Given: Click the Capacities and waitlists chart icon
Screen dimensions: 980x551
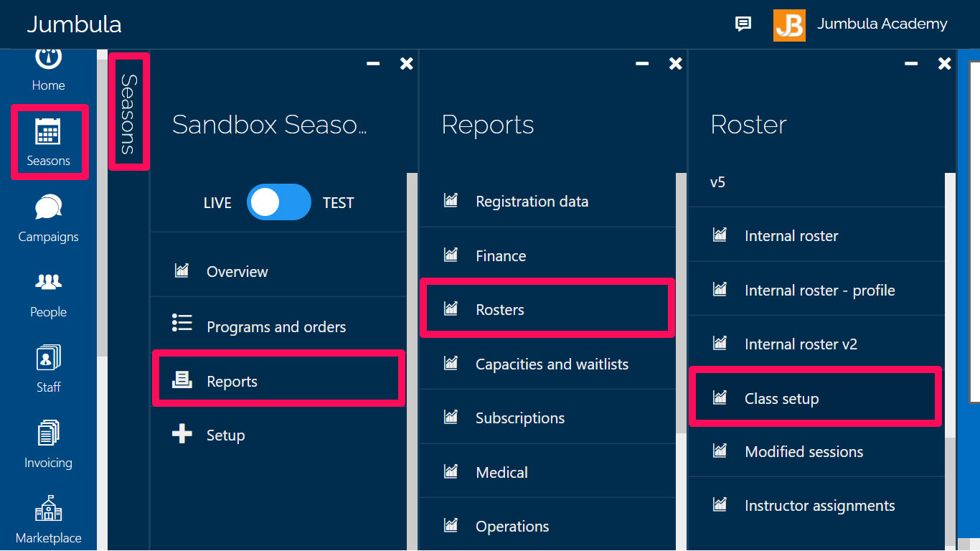Looking at the screenshot, I should coord(451,362).
